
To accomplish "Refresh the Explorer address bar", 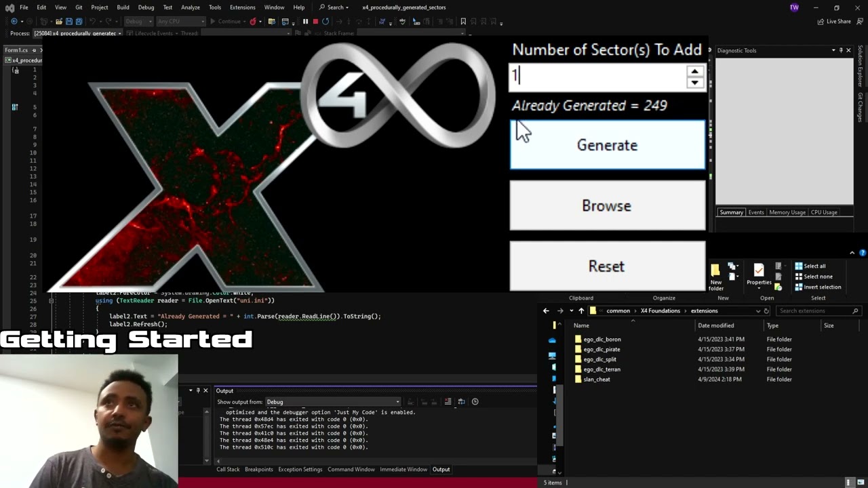I will [766, 311].
